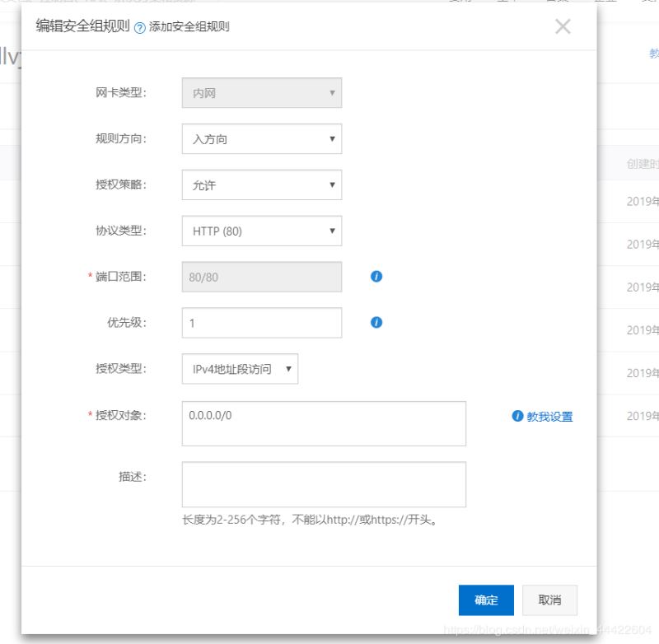The height and width of the screenshot is (644, 659).
Task: Click the partially visible 教程 link top right
Action: [x=653, y=52]
